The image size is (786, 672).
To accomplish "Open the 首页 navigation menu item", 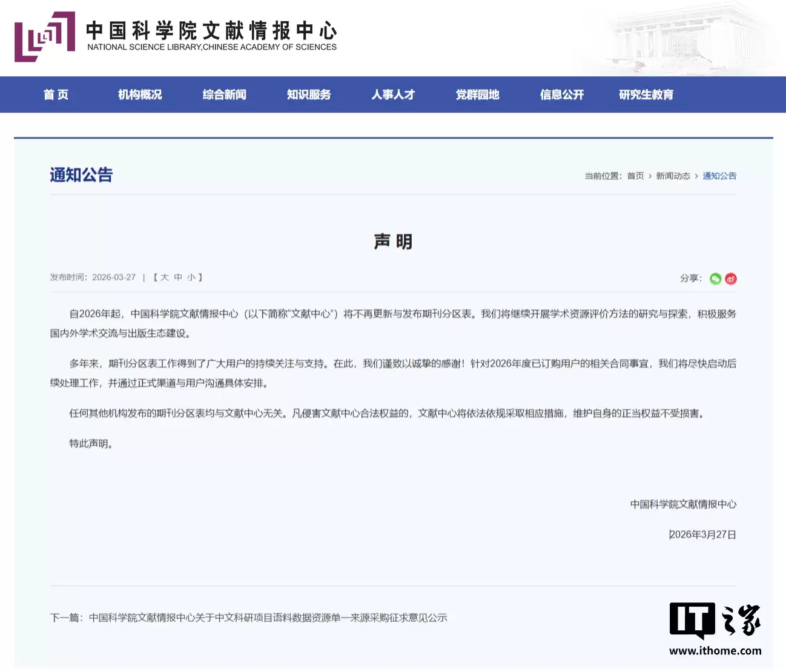I will click(56, 94).
